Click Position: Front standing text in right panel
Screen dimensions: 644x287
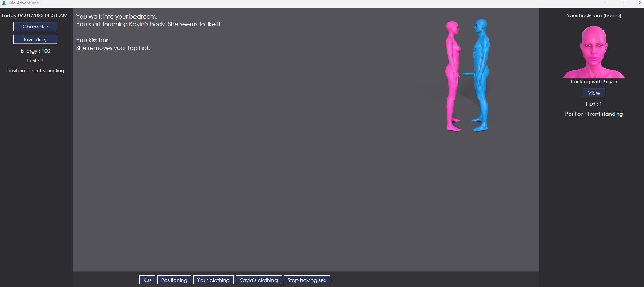click(x=594, y=114)
